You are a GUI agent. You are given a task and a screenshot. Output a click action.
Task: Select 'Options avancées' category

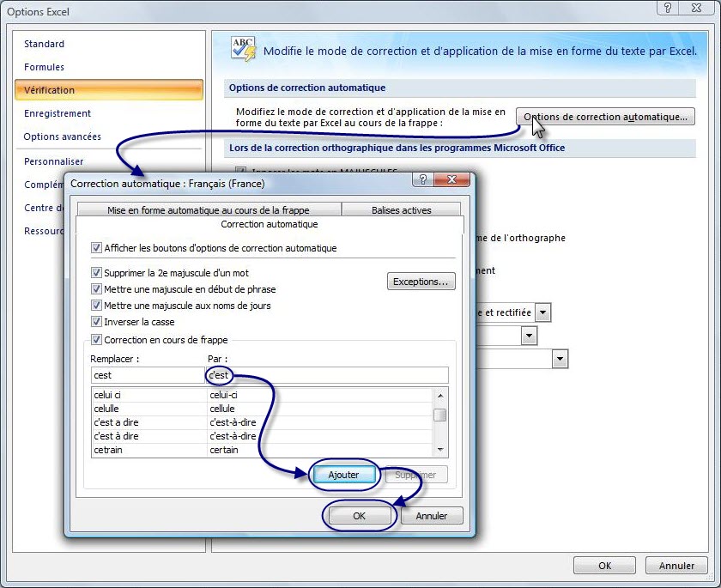(62, 136)
